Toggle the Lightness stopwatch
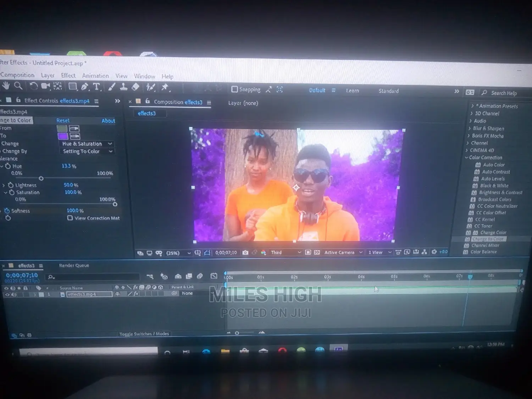Screen dimensions: 532x399 (x=11, y=185)
